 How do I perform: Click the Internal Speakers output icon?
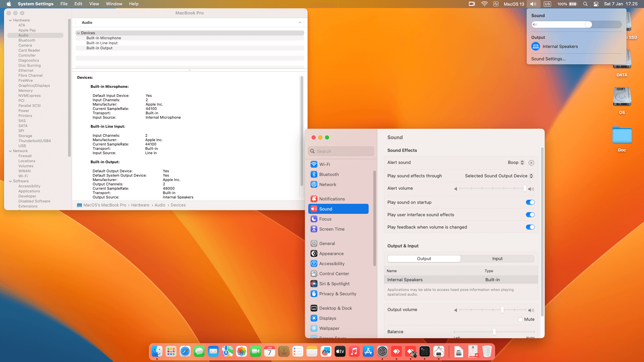(536, 47)
